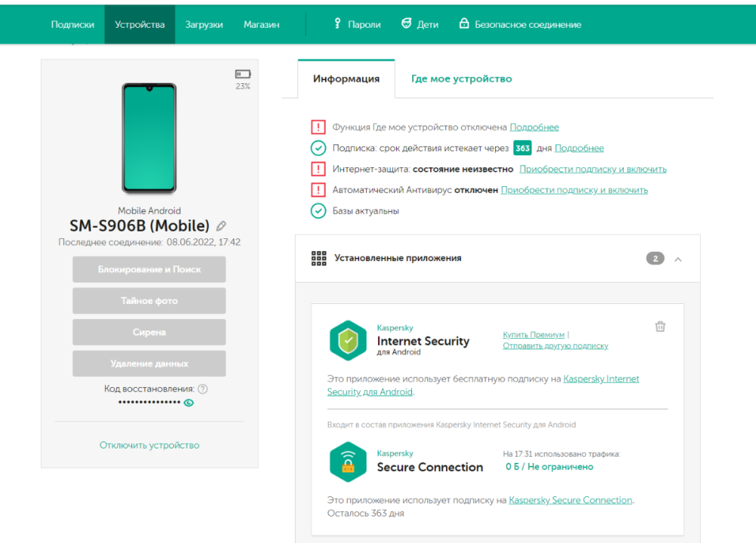Expand details via Подробнее for Где мое устройство
Image resolution: width=756 pixels, height=543 pixels.
(534, 126)
